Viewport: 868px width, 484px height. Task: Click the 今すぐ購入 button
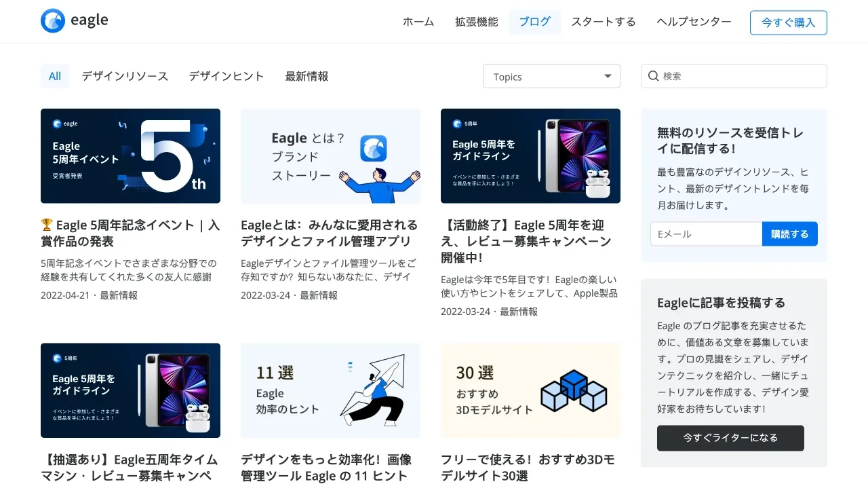789,22
